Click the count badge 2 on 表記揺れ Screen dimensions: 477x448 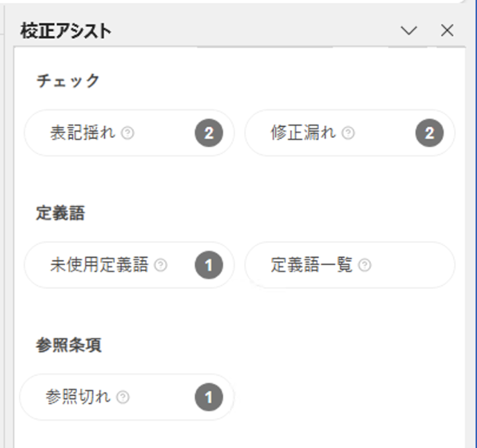[x=209, y=133]
